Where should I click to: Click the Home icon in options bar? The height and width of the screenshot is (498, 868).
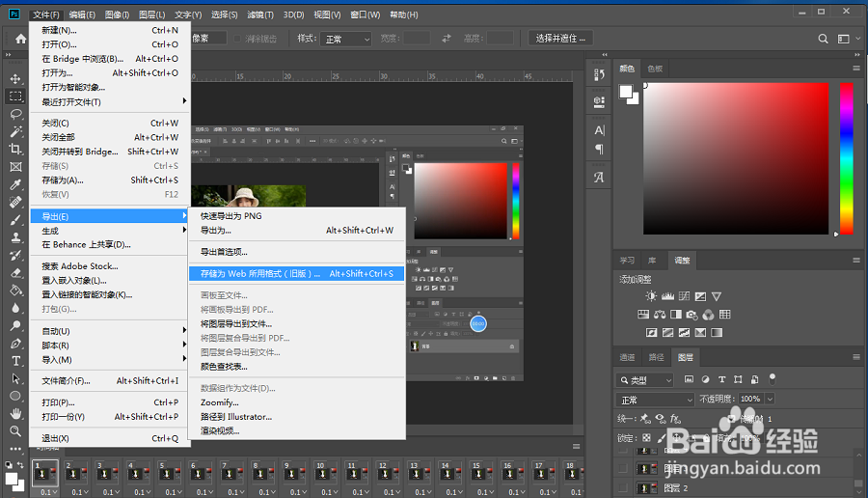[20, 39]
